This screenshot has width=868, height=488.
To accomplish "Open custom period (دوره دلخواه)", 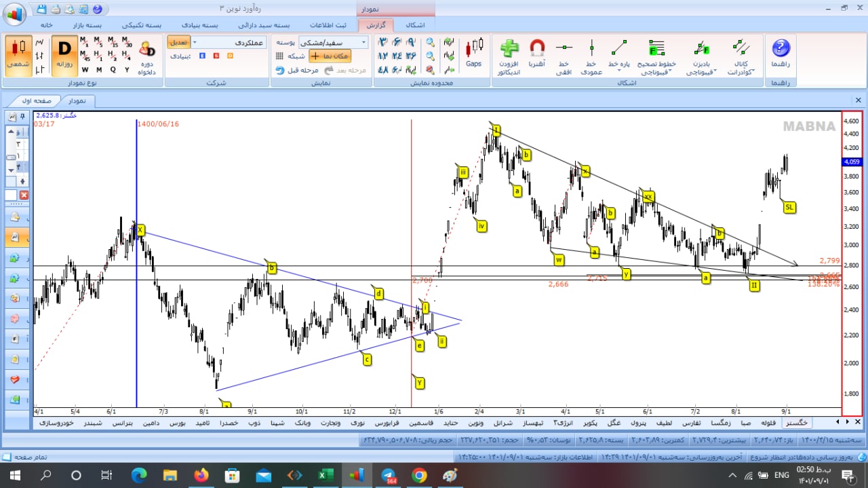I will point(147,57).
